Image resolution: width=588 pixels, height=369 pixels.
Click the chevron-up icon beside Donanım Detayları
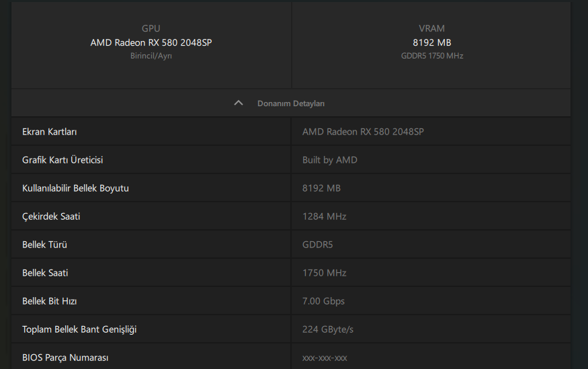(238, 104)
